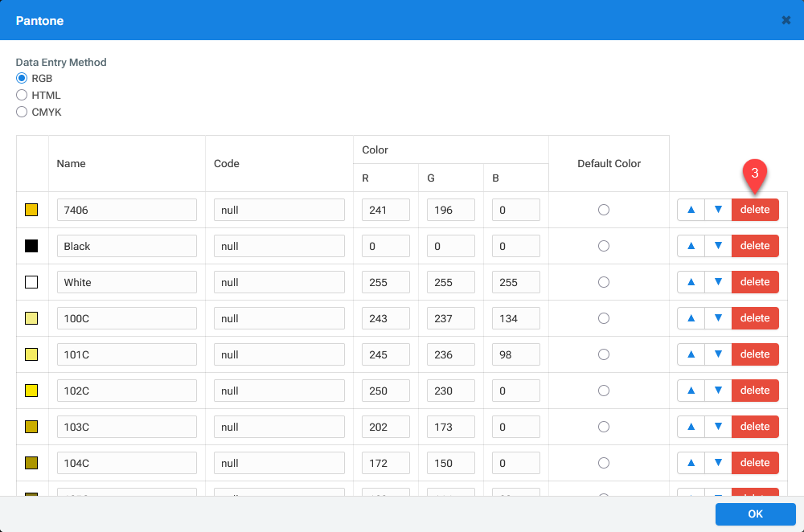Set 101C as default color
804x532 pixels.
tap(604, 354)
